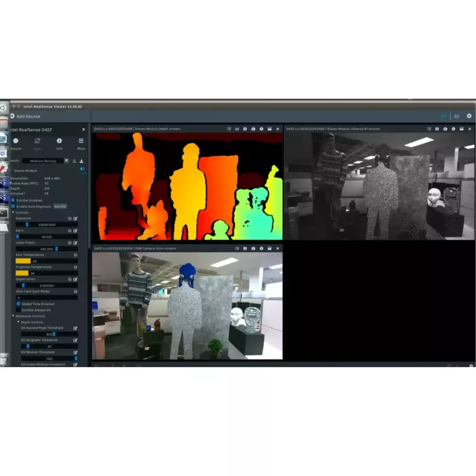Collapse the Depth Control subsection
Image resolution: width=476 pixels, height=476 pixels.
tap(18, 322)
